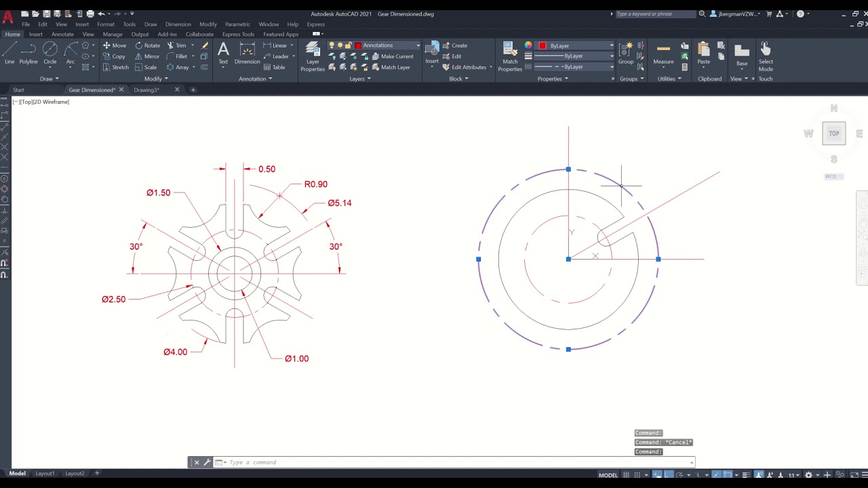Activate the Copy command
This screenshot has height=488, width=868.
[x=114, y=56]
